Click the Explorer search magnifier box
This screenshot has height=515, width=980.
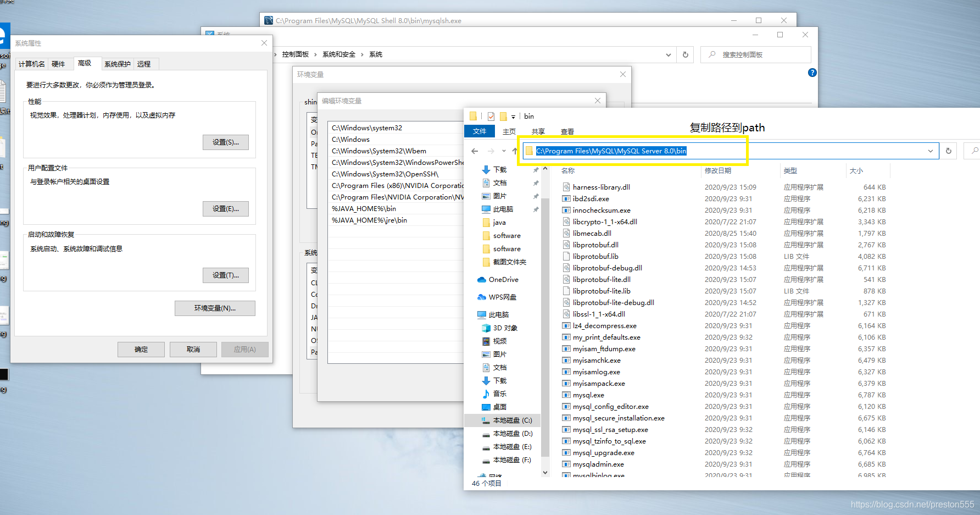(x=973, y=151)
